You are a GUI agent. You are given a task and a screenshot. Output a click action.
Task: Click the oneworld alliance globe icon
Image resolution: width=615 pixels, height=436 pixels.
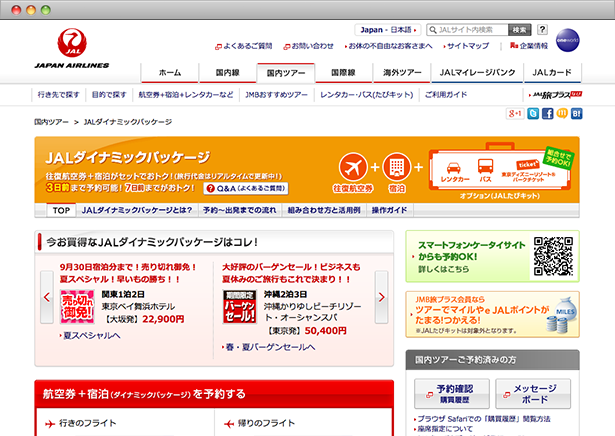click(568, 40)
